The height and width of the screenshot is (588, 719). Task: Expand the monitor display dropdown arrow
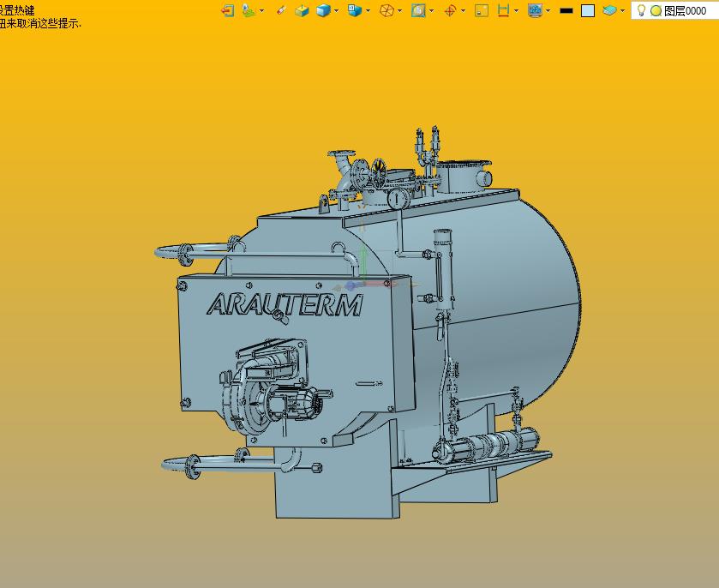point(548,10)
